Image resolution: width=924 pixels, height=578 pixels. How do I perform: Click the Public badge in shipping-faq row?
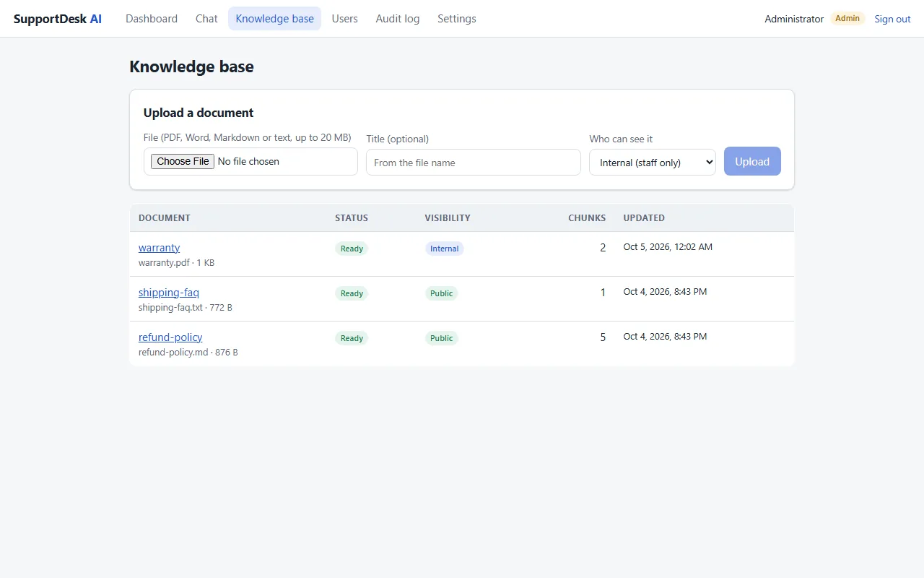(x=441, y=293)
